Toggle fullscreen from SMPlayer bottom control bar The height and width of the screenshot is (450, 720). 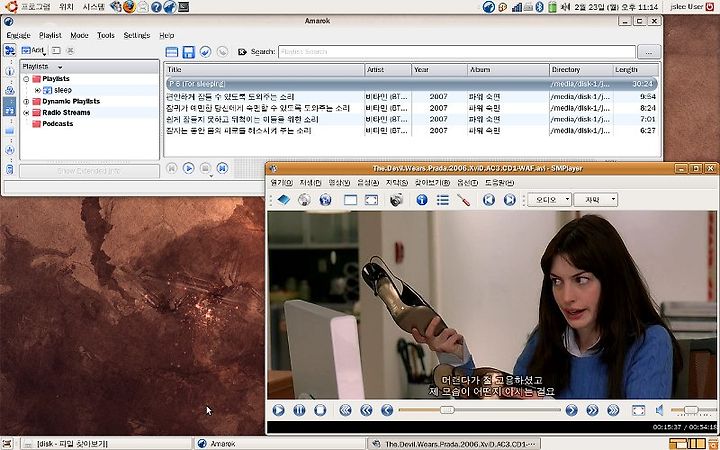(638, 410)
